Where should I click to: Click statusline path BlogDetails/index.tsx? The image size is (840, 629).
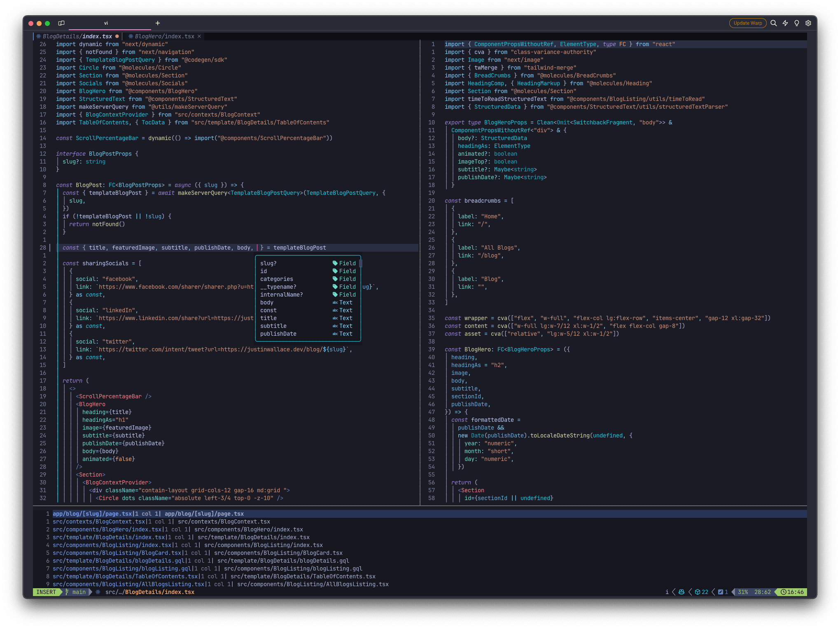click(x=160, y=592)
